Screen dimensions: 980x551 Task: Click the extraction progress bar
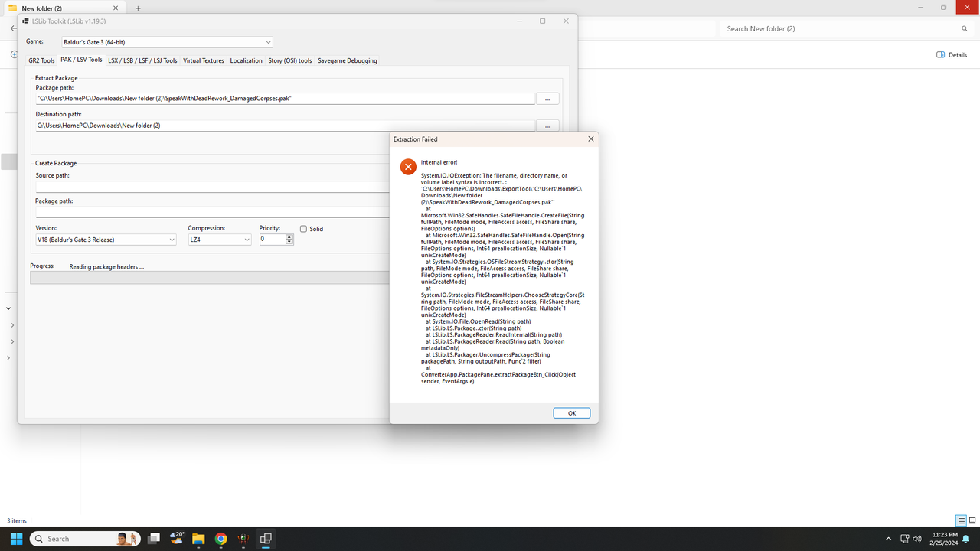[x=210, y=277]
